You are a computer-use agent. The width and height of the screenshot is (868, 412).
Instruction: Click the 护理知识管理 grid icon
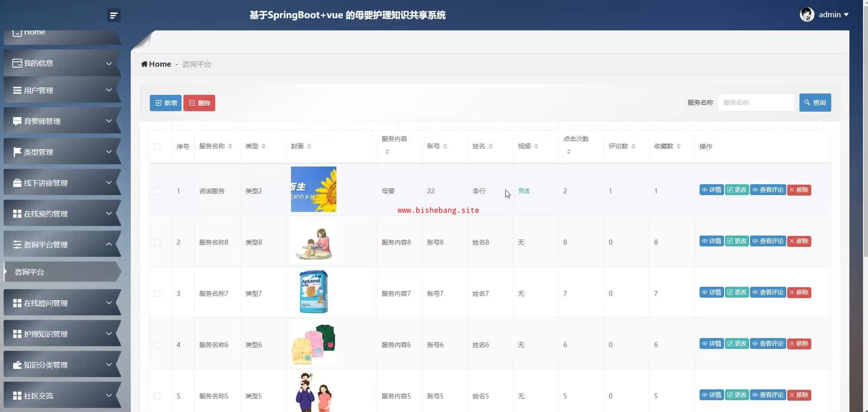[x=17, y=334]
